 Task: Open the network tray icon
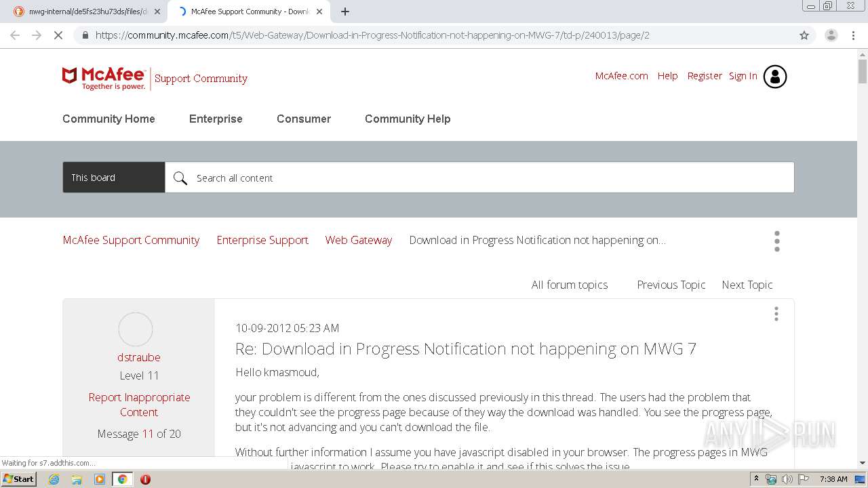771,479
